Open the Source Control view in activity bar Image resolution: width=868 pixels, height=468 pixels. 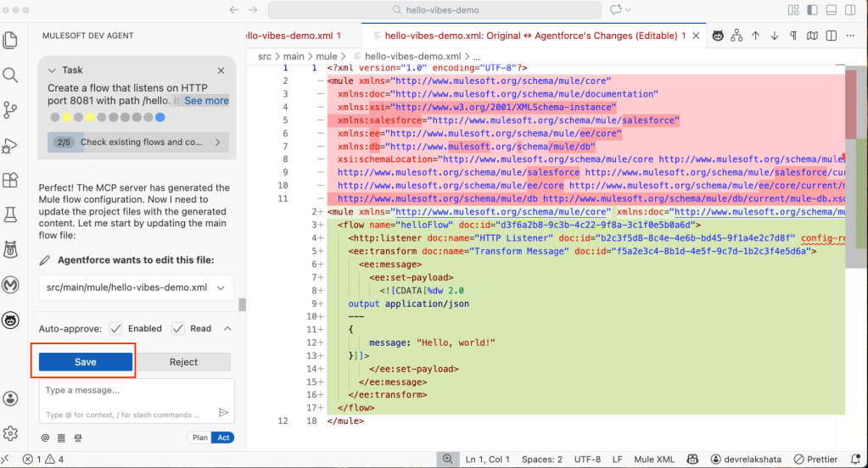point(11,109)
